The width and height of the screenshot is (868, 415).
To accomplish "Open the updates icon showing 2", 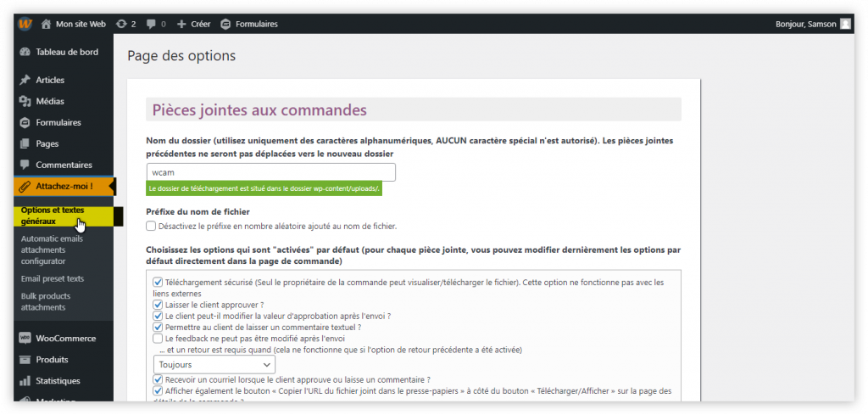I will coord(121,24).
